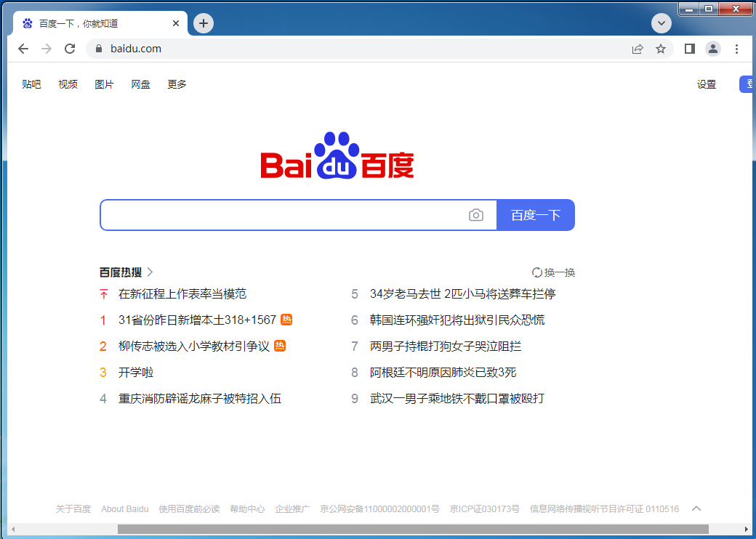Open hot search 31省份昨日新增本土318+1567
756x539 pixels.
(x=197, y=320)
